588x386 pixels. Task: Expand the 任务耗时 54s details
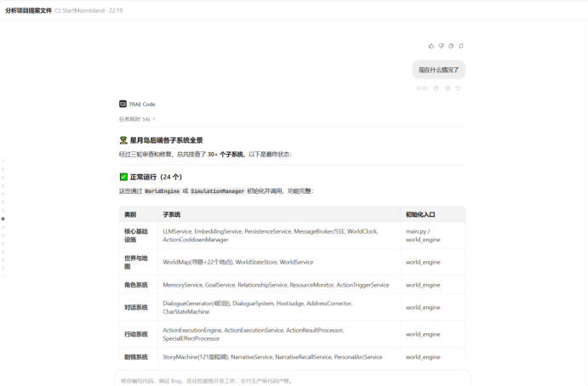coord(137,119)
